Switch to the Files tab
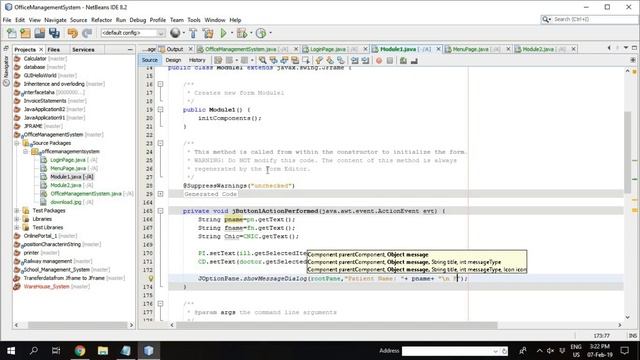This screenshot has width=640, height=360. point(53,49)
